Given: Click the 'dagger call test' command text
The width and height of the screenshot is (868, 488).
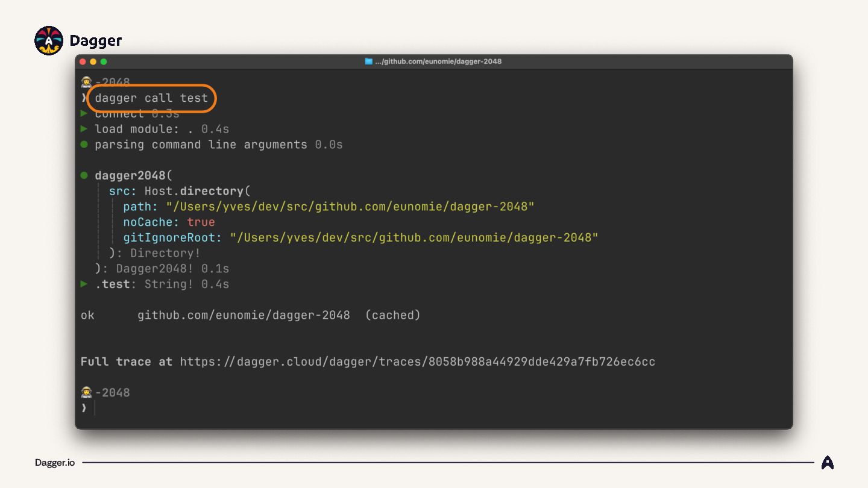Looking at the screenshot, I should 151,98.
